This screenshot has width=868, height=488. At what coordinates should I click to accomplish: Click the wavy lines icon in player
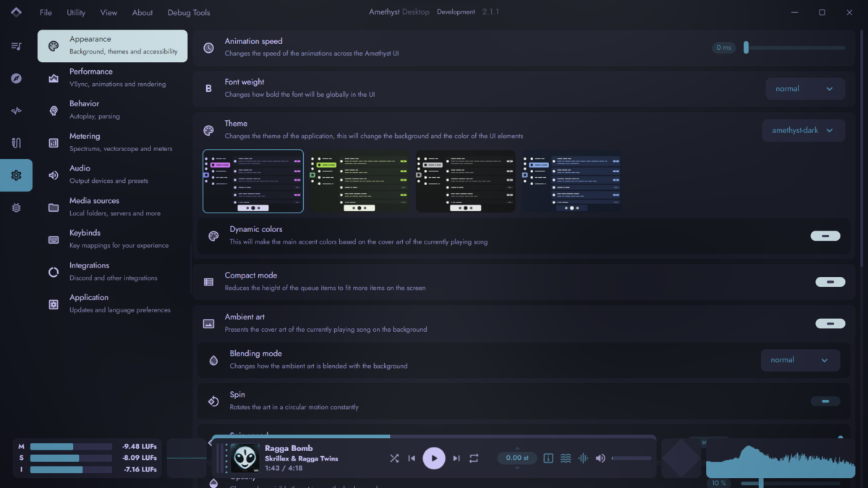coord(566,458)
